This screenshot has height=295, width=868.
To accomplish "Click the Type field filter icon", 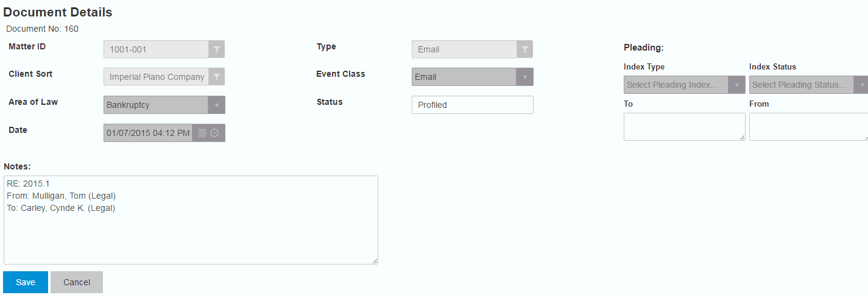I will tap(524, 49).
